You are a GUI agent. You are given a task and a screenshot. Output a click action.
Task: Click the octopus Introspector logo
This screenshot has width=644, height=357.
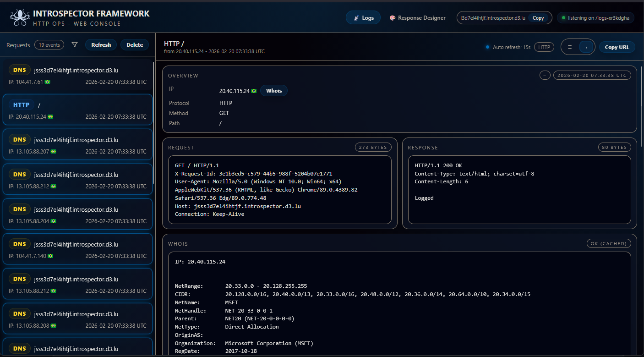[19, 17]
